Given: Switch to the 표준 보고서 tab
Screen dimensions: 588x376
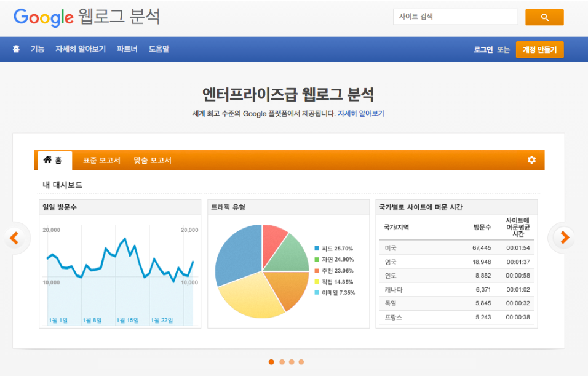Looking at the screenshot, I should 101,160.
